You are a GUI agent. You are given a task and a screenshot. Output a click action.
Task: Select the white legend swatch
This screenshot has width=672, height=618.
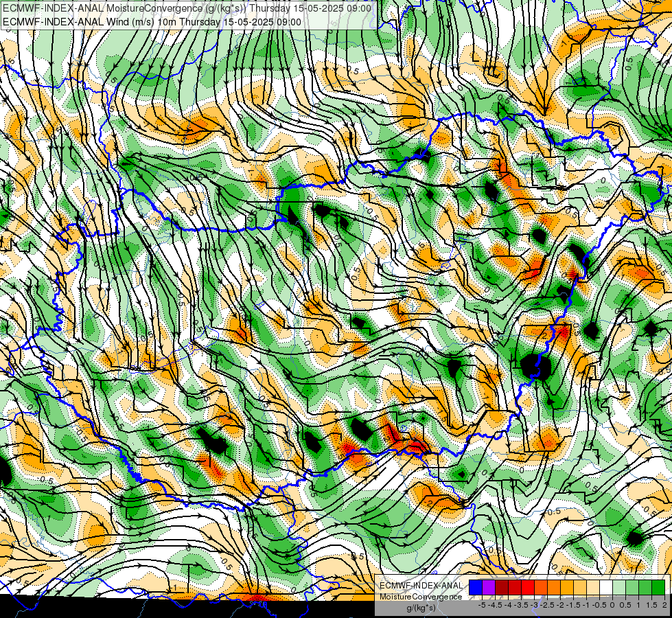click(606, 587)
